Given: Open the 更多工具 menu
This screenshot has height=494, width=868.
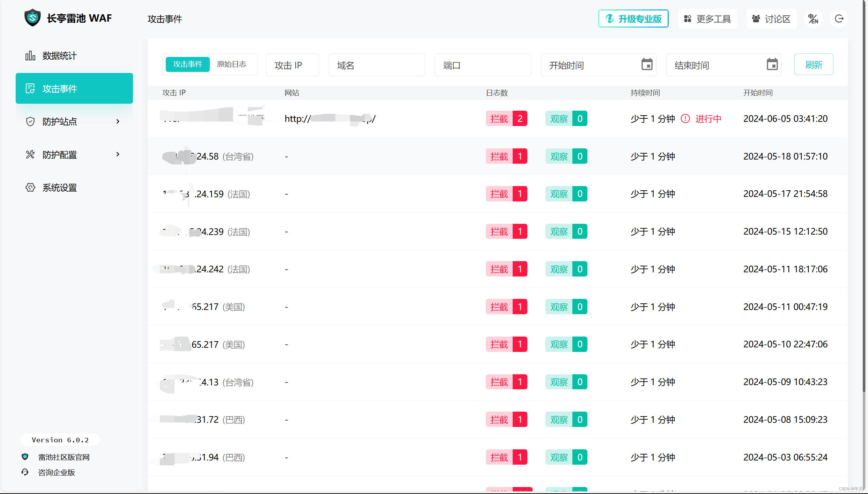Looking at the screenshot, I should click(707, 19).
